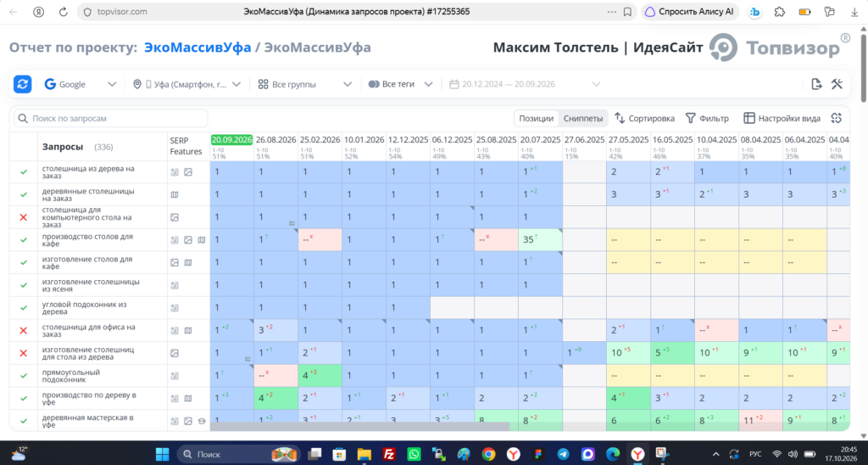This screenshot has height=465, width=868.
Task: Click the image SERP icon for 'изготовление столешниц для стола из дерева'
Action: point(175,353)
